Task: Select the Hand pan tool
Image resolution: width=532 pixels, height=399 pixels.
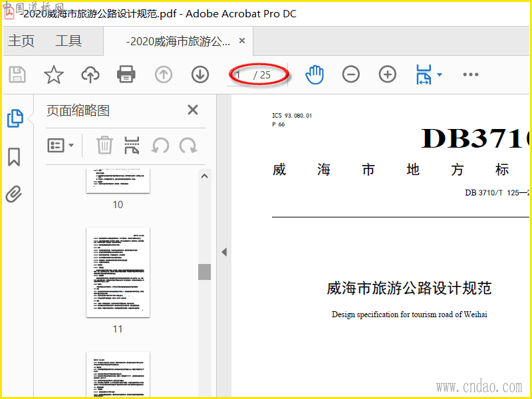Action: pyautogui.click(x=315, y=74)
